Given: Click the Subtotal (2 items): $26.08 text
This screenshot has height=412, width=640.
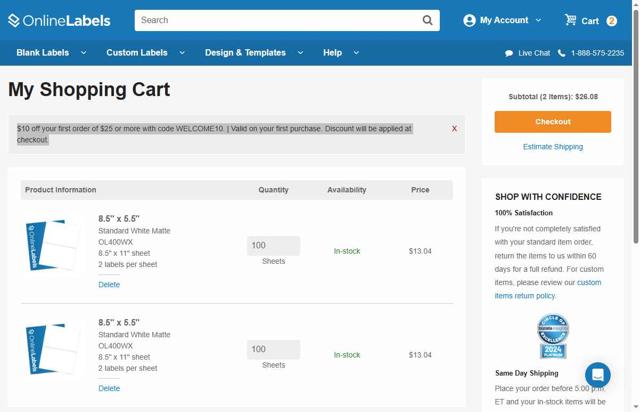Looking at the screenshot, I should pos(553,97).
